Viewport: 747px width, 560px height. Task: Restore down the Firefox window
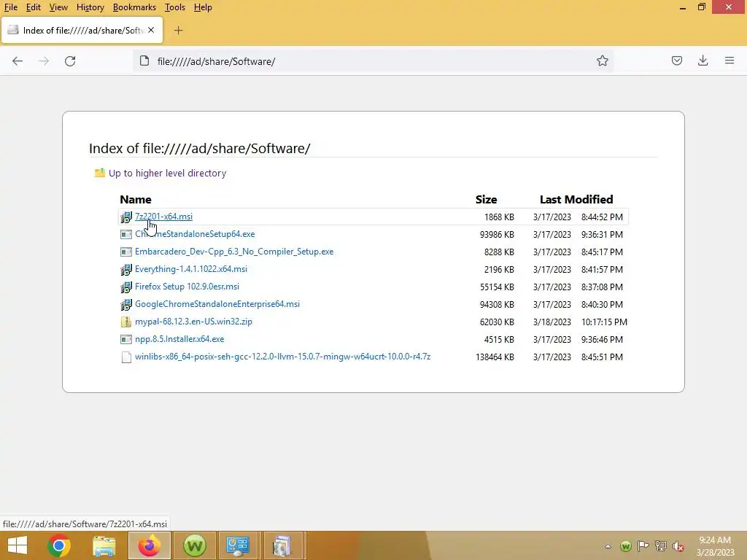pyautogui.click(x=701, y=7)
